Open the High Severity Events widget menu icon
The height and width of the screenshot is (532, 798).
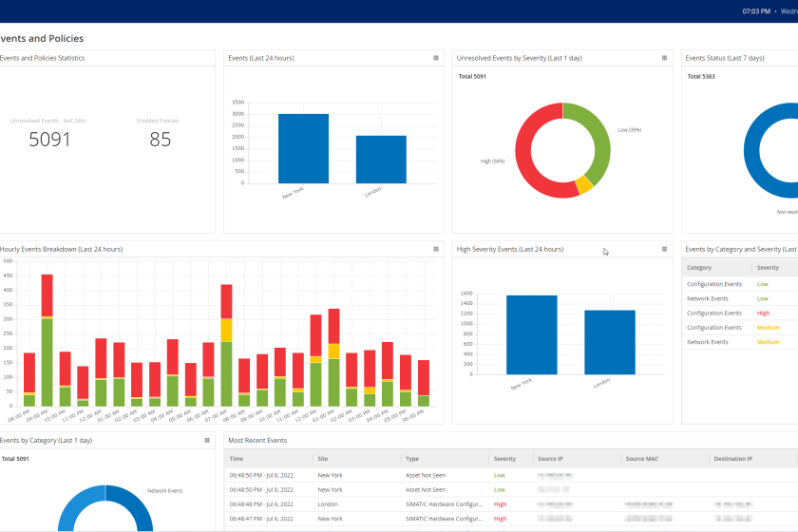664,249
